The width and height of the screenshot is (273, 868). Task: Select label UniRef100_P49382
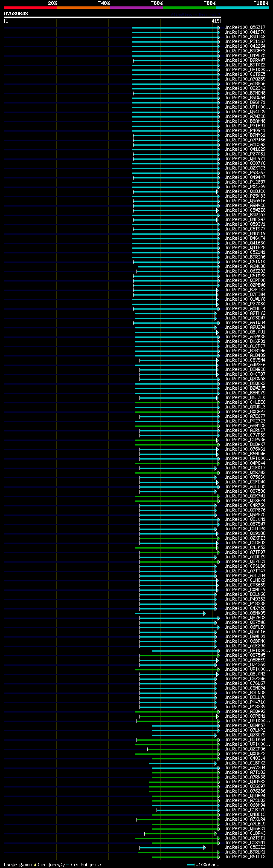click(x=245, y=599)
